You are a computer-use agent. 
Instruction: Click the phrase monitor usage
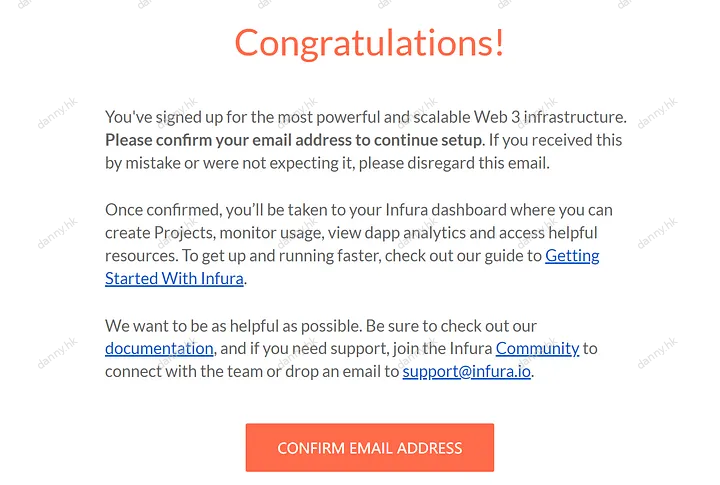point(271,233)
